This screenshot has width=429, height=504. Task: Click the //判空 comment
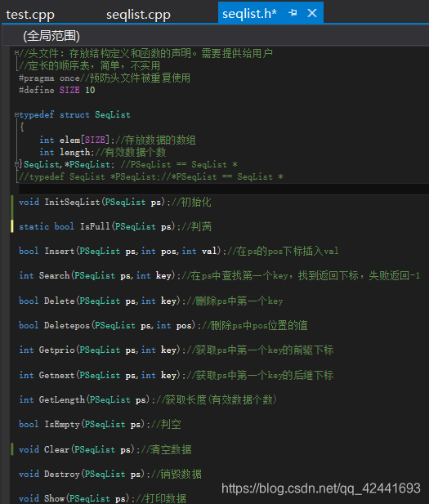(166, 424)
